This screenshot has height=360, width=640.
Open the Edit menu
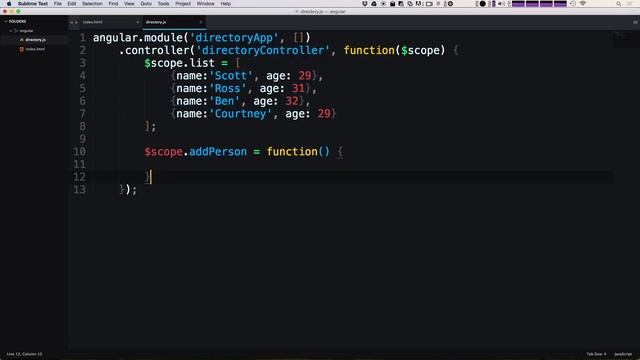[72, 4]
